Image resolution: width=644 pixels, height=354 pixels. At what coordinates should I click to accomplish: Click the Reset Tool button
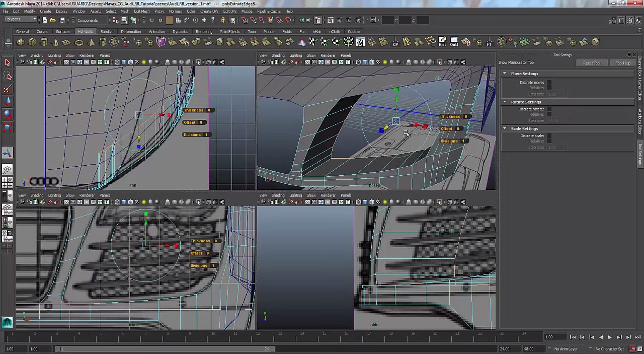click(x=592, y=63)
